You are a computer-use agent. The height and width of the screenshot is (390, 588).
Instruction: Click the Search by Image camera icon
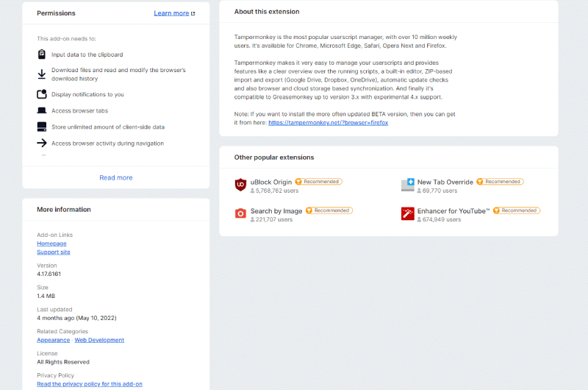point(240,213)
